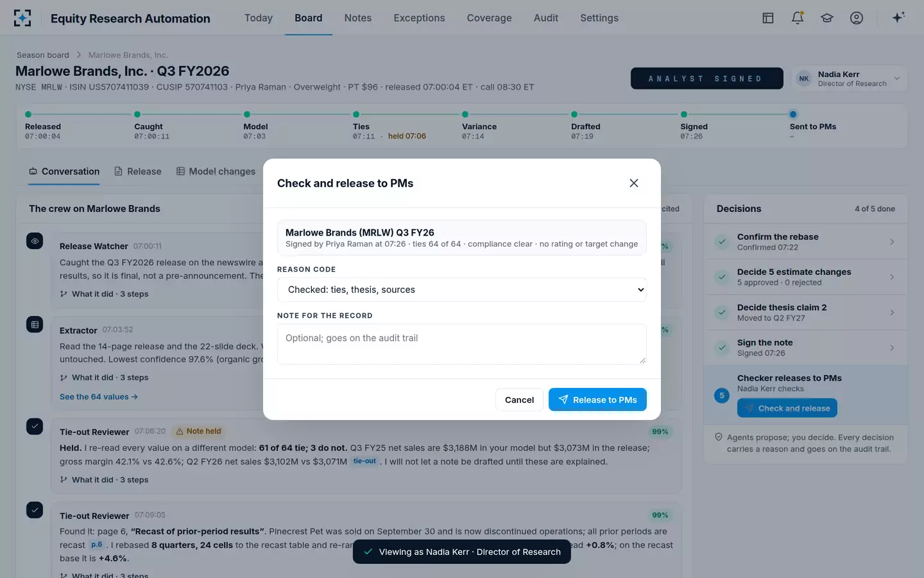The height and width of the screenshot is (578, 924).
Task: Open the Settings tab
Action: (x=599, y=18)
